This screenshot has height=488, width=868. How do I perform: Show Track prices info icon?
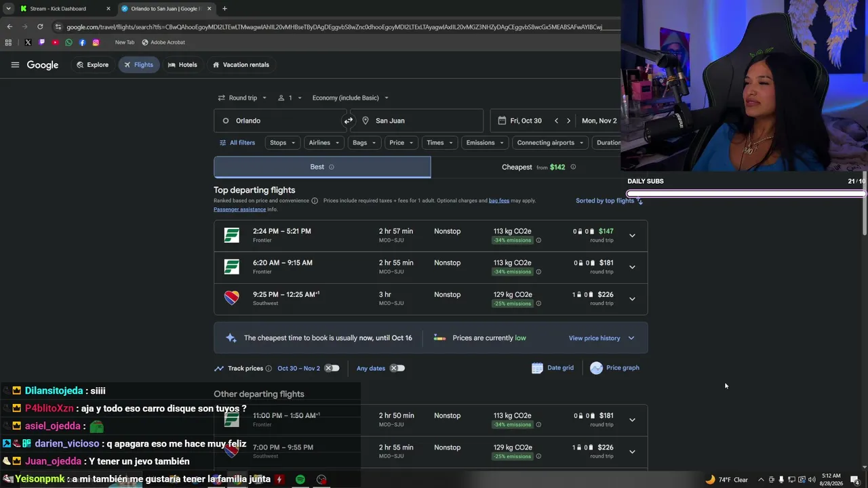click(269, 369)
